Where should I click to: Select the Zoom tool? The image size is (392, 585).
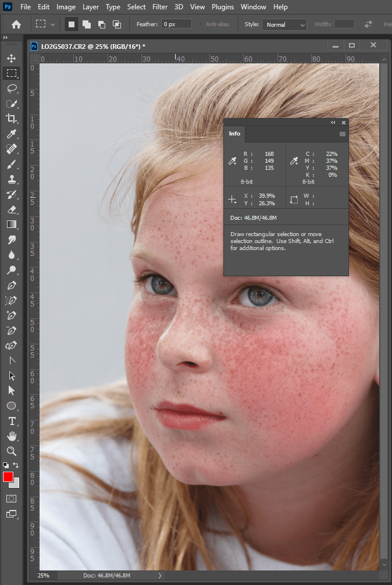pos(12,451)
